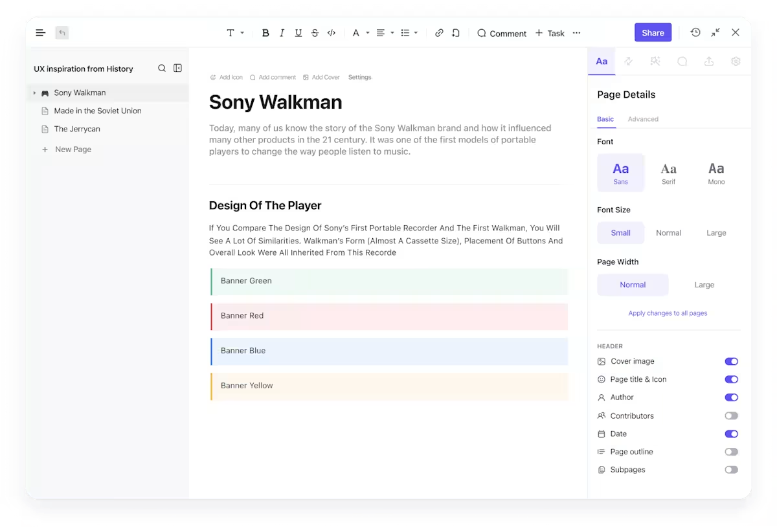The height and width of the screenshot is (532, 777).
Task: Add a New Page in sidebar
Action: tap(67, 150)
